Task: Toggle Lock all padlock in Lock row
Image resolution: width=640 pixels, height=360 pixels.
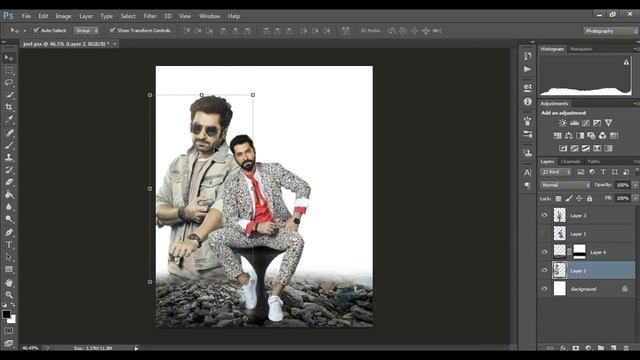Action: click(x=589, y=198)
